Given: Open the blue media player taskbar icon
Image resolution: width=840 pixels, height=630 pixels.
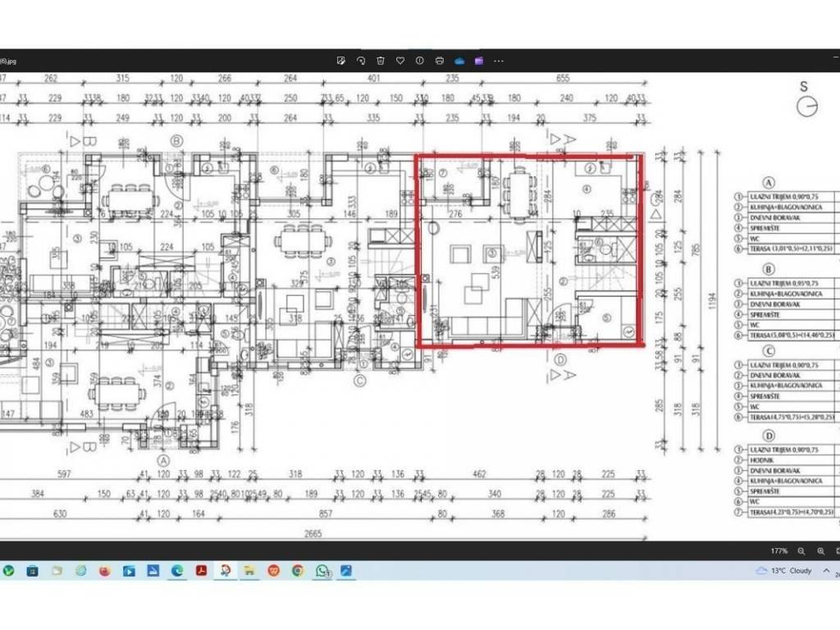Looking at the screenshot, I should (x=129, y=571).
